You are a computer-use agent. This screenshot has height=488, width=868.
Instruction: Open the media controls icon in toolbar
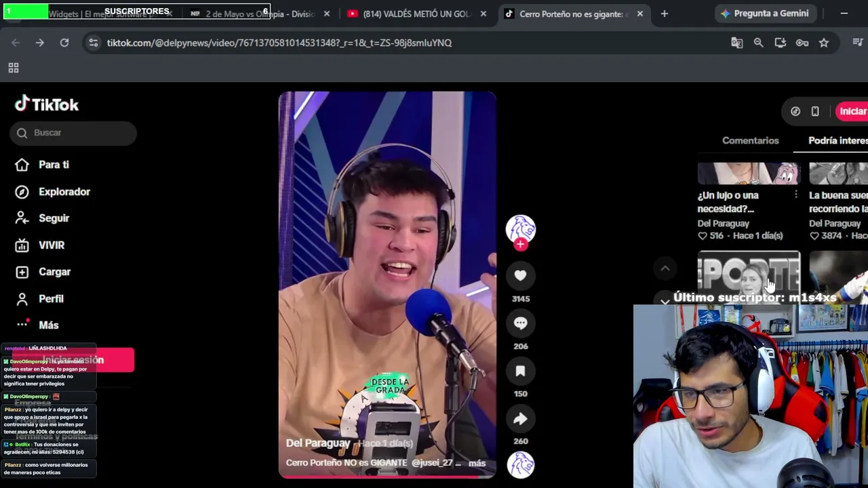click(858, 43)
